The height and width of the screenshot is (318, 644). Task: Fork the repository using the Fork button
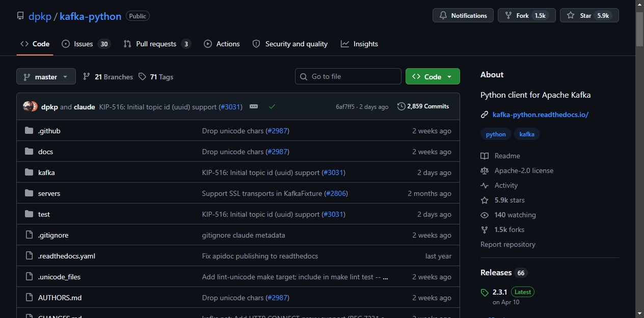coord(526,15)
